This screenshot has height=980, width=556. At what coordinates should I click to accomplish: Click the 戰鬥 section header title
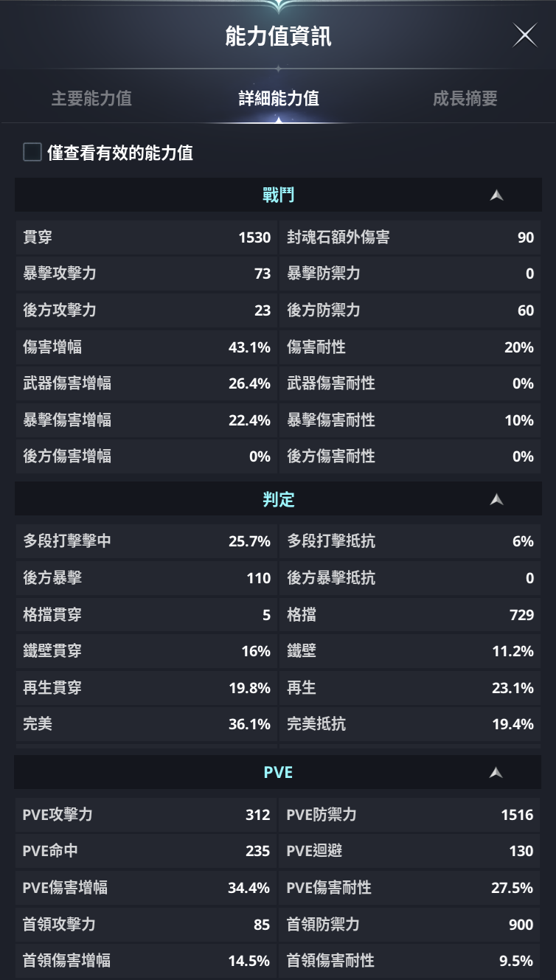(278, 195)
